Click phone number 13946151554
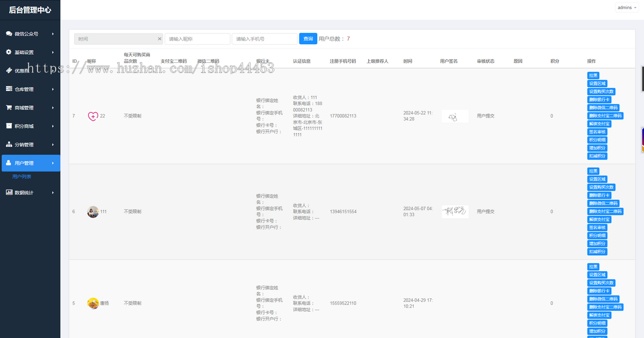 [x=343, y=212]
